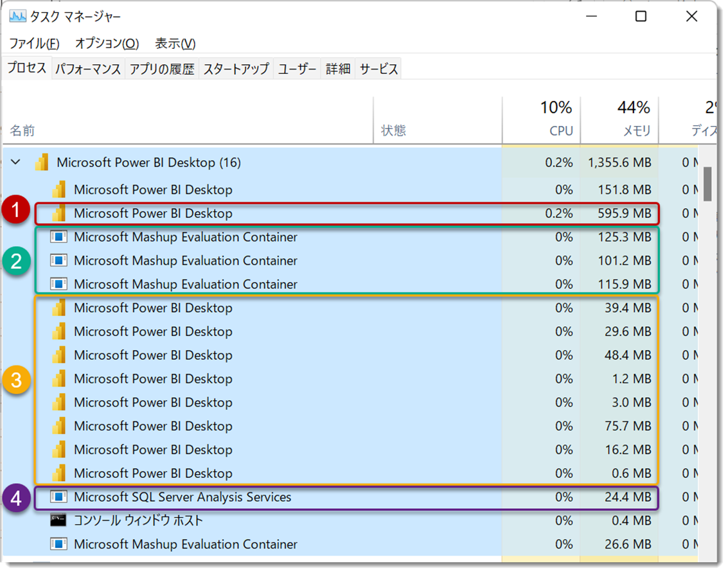Click the Power BI icon of the 39.4 MB row
The width and height of the screenshot is (728, 573).
59,308
